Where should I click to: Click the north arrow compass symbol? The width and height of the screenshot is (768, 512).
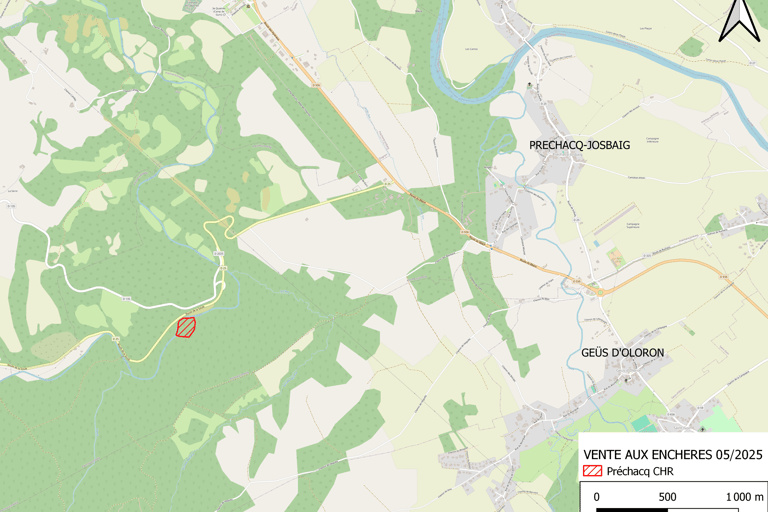(x=740, y=19)
